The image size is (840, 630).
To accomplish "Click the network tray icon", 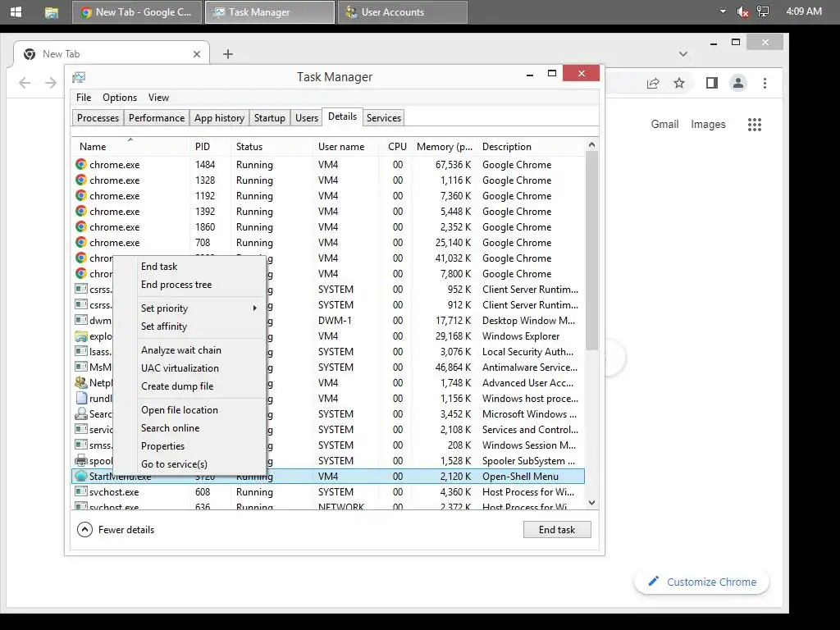I will click(763, 11).
